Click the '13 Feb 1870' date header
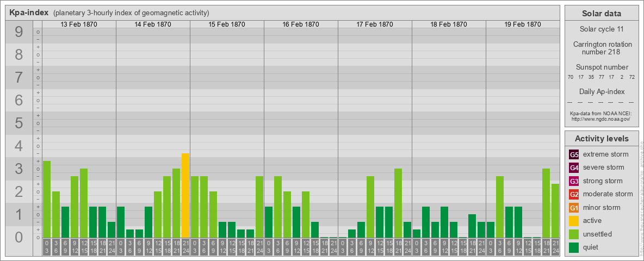Image resolution: width=644 pixels, height=261 pixels. point(79,24)
